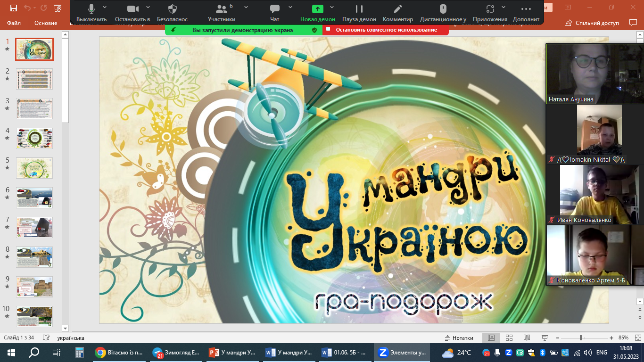The height and width of the screenshot is (362, 644).
Task: Open Windows Start menu
Action: (11, 352)
